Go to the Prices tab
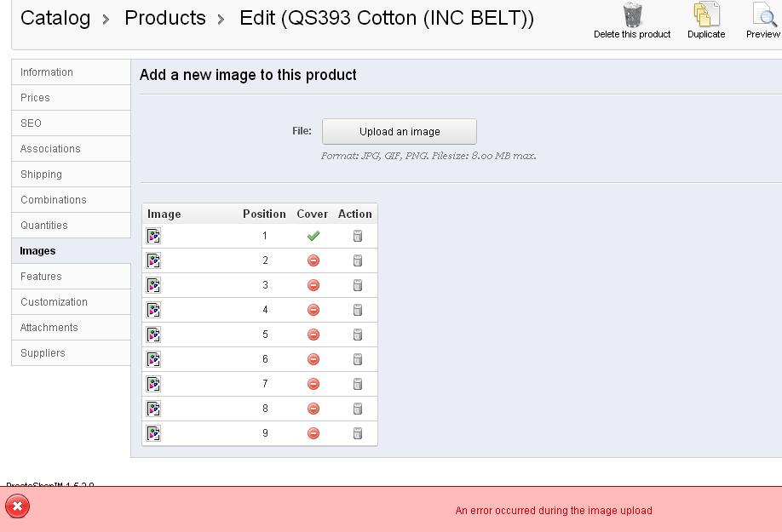 [36, 98]
